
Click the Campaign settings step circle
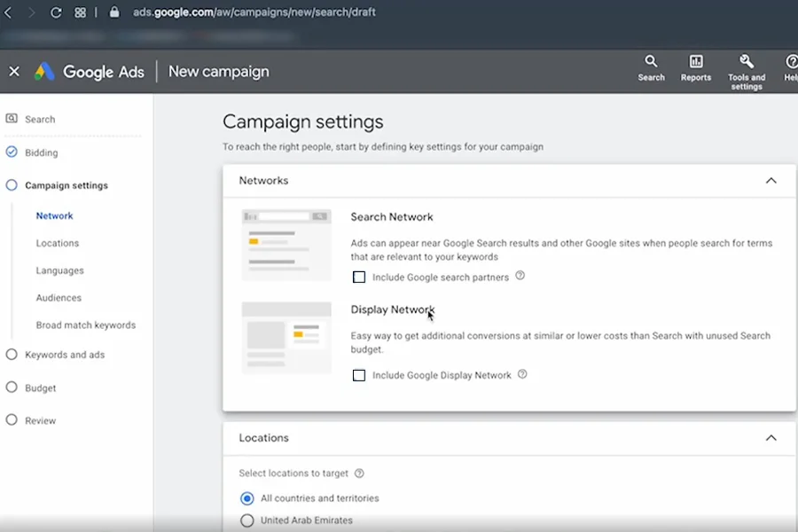[12, 184]
